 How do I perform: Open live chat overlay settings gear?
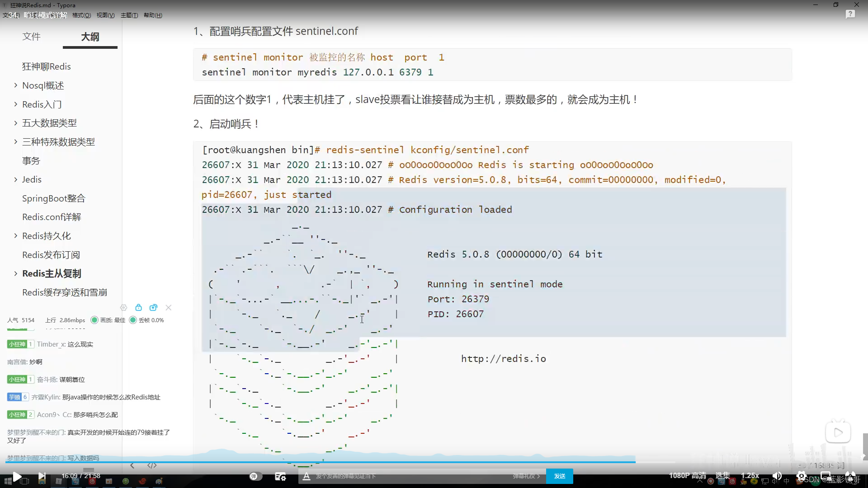coord(123,308)
